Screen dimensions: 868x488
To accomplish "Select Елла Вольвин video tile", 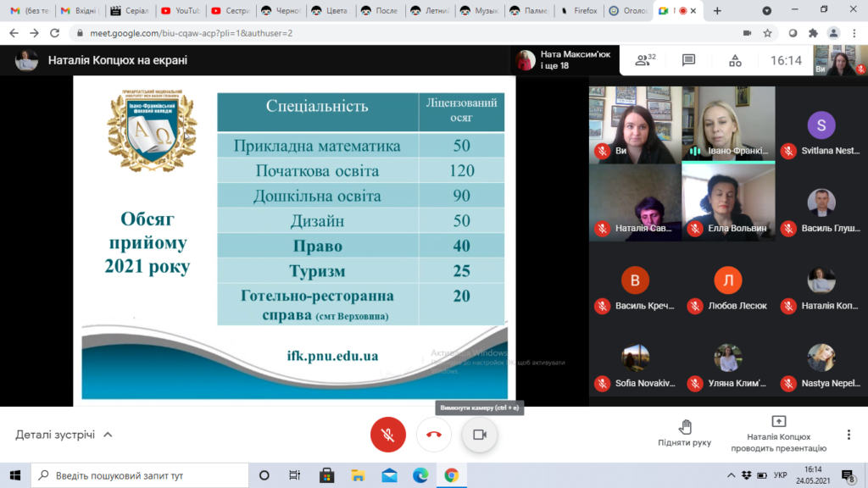I will tap(727, 202).
